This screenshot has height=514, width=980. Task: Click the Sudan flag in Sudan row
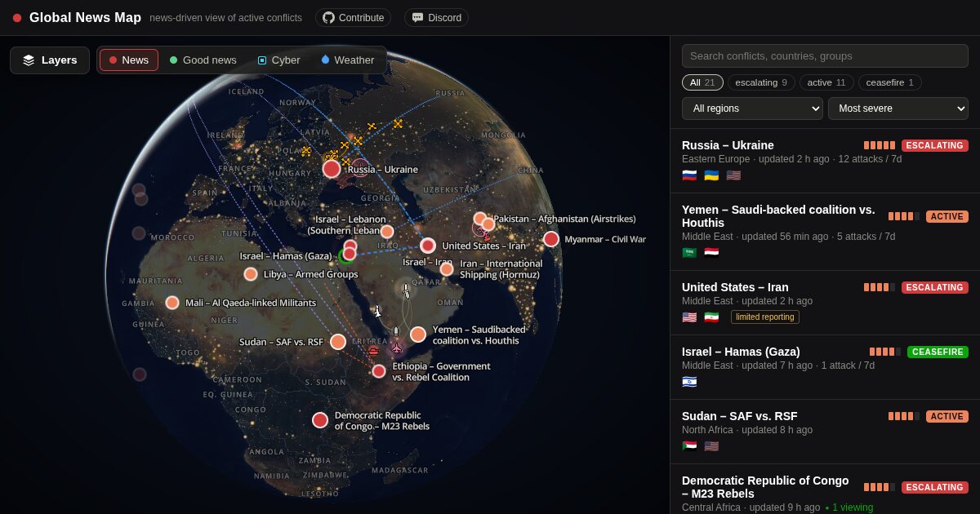point(689,446)
